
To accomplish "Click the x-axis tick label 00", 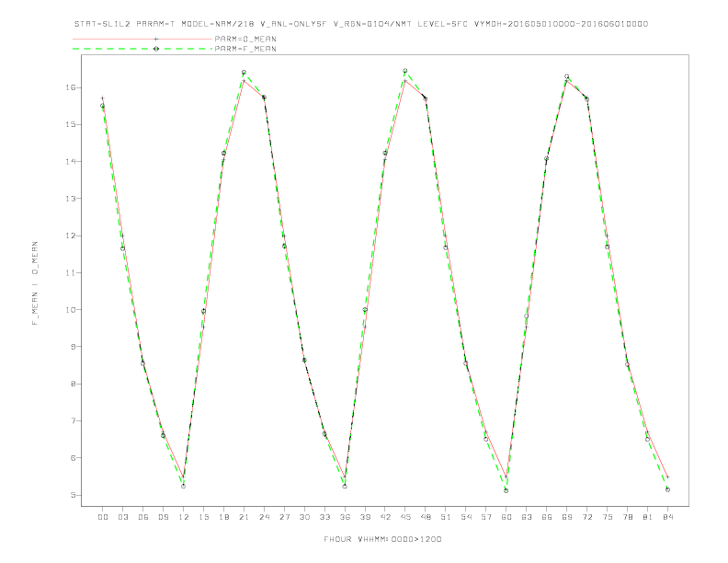I will (x=103, y=517).
